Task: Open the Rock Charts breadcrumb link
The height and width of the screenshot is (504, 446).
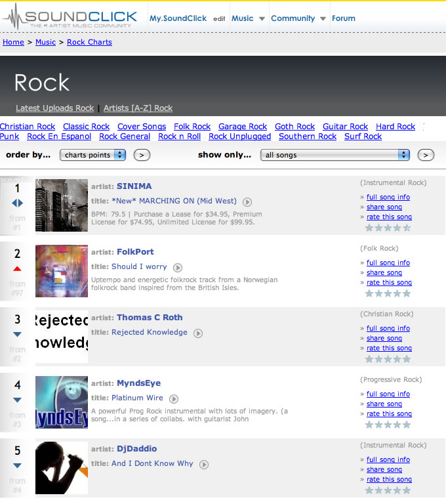Action: pos(89,42)
